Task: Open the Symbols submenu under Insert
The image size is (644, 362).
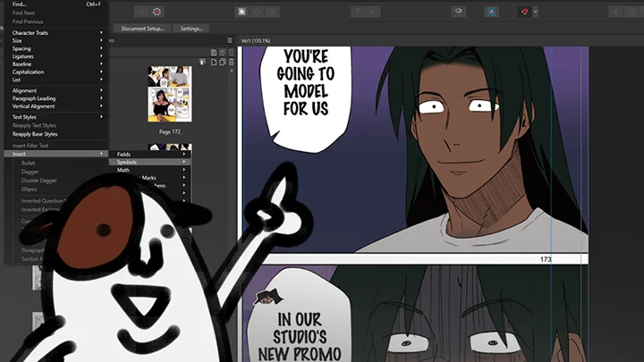Action: 150,162
